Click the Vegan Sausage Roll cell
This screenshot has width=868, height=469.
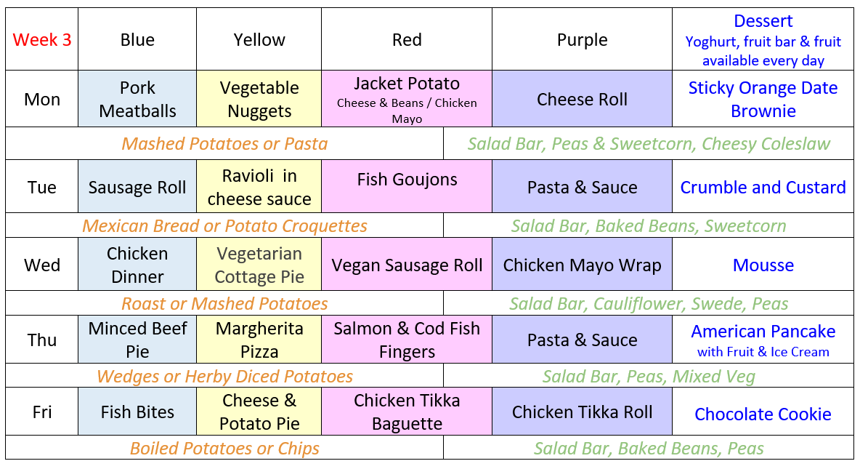[x=407, y=265]
